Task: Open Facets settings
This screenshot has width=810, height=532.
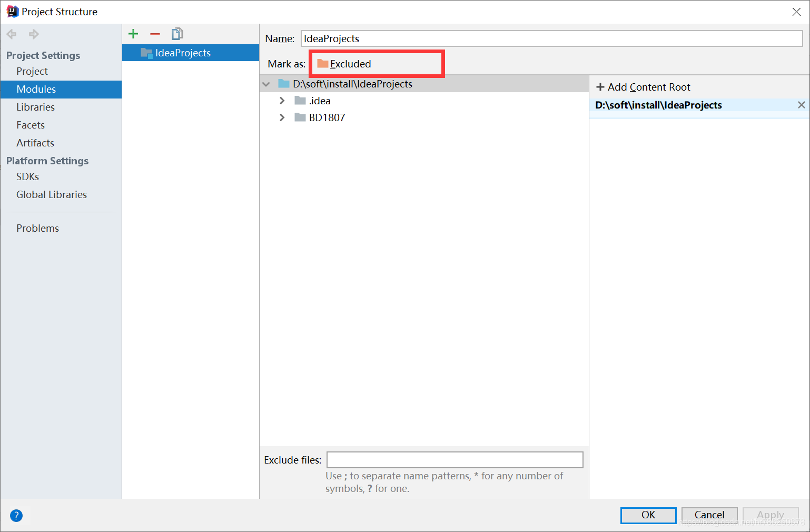Action: tap(31, 125)
